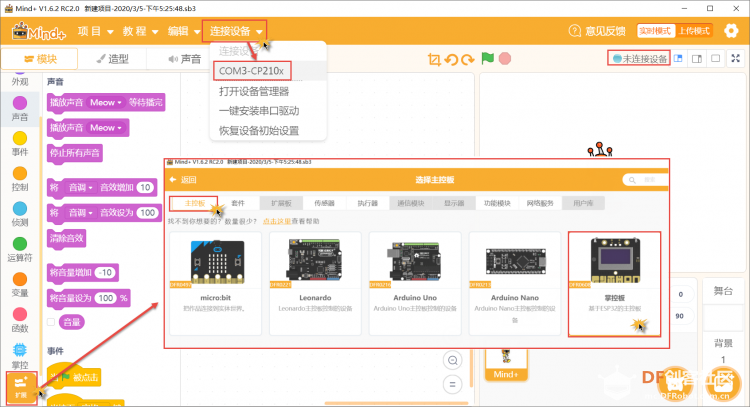
Task: Open the 编辑 menu
Action: [184, 32]
